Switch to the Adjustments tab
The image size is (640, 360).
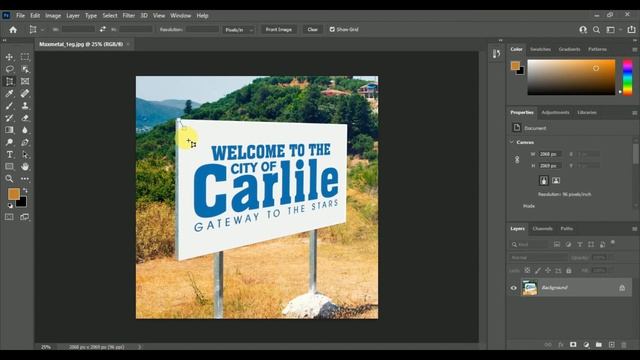tap(555, 112)
